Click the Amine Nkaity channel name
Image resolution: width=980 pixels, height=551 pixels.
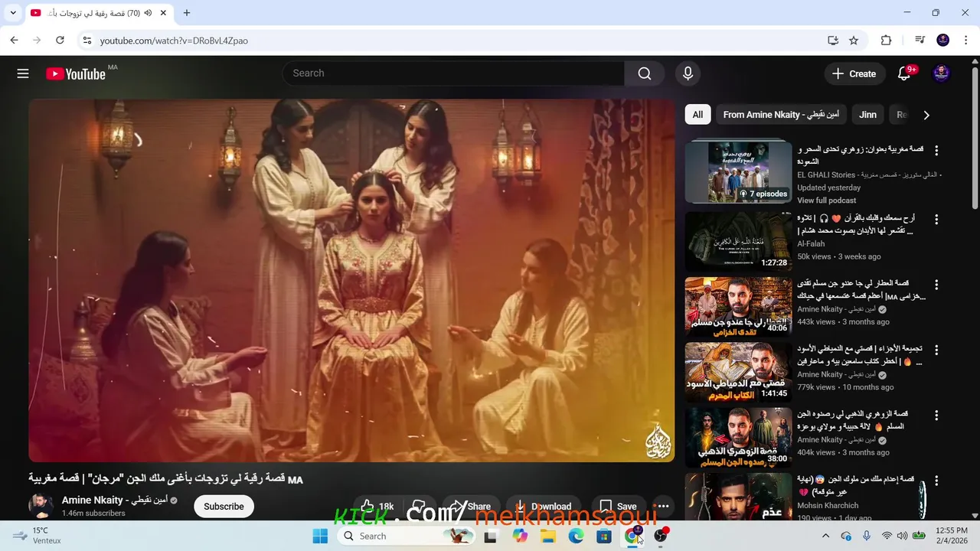click(115, 500)
